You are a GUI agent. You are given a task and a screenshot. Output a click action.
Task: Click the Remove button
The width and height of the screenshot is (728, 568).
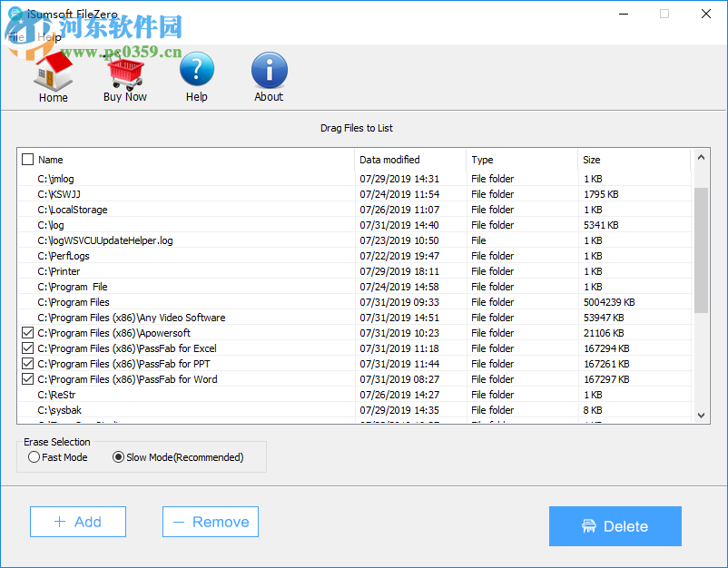(x=210, y=522)
